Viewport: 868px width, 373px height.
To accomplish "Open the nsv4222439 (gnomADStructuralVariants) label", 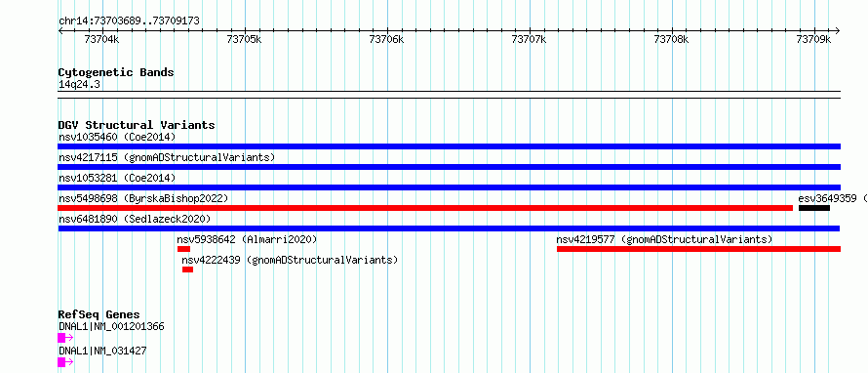I will [x=290, y=260].
